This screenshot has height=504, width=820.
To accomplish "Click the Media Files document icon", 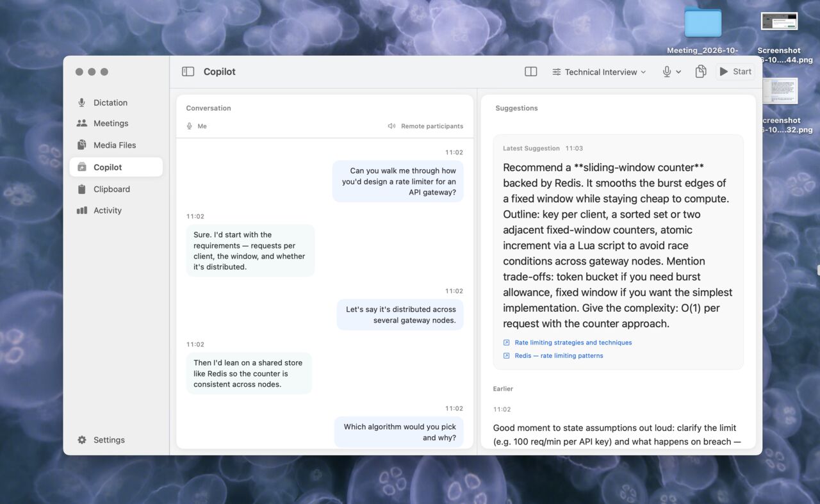I will tap(81, 145).
